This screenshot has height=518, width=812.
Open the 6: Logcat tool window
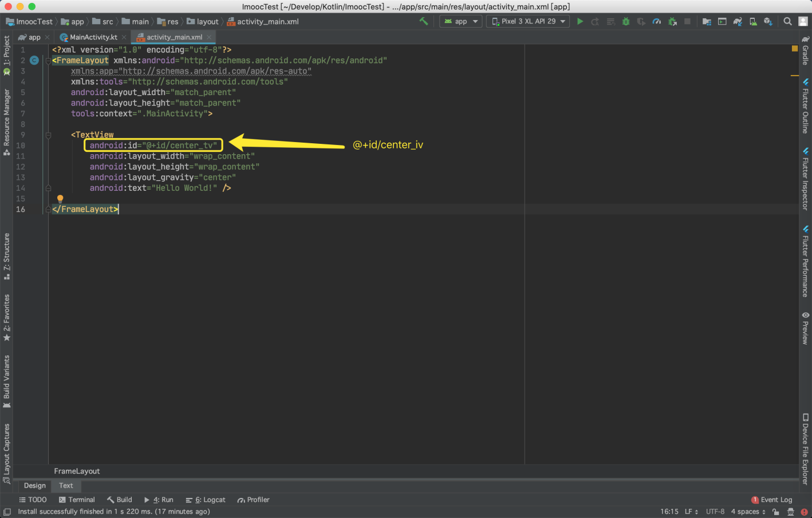coord(206,500)
